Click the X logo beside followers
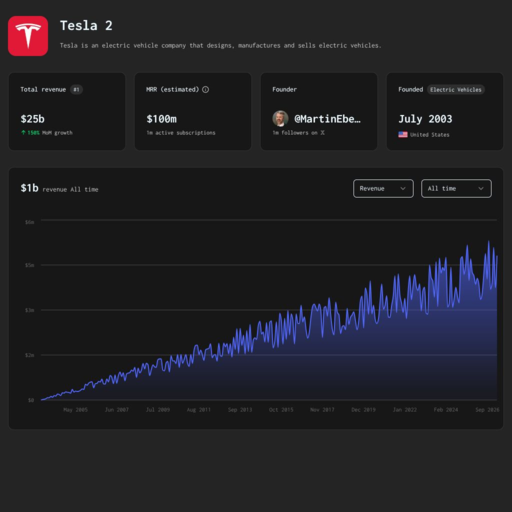 click(322, 133)
